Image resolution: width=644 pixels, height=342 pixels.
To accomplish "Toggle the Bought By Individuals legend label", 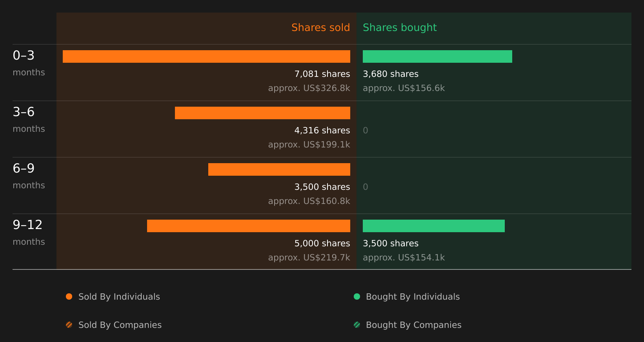I will click(413, 297).
